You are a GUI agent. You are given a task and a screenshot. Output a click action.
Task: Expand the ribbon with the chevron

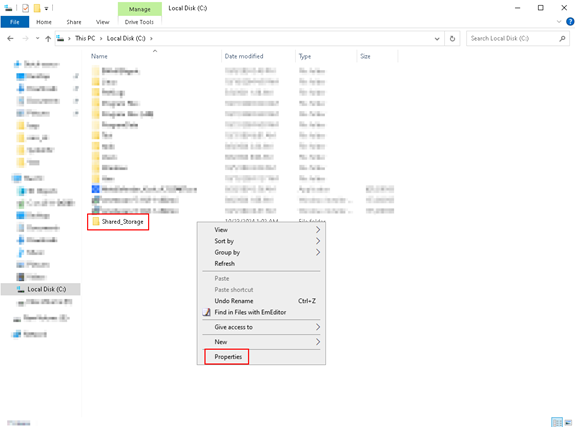point(559,22)
